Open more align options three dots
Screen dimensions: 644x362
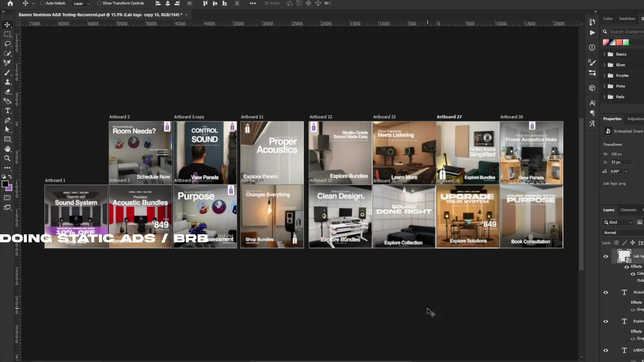tap(253, 4)
